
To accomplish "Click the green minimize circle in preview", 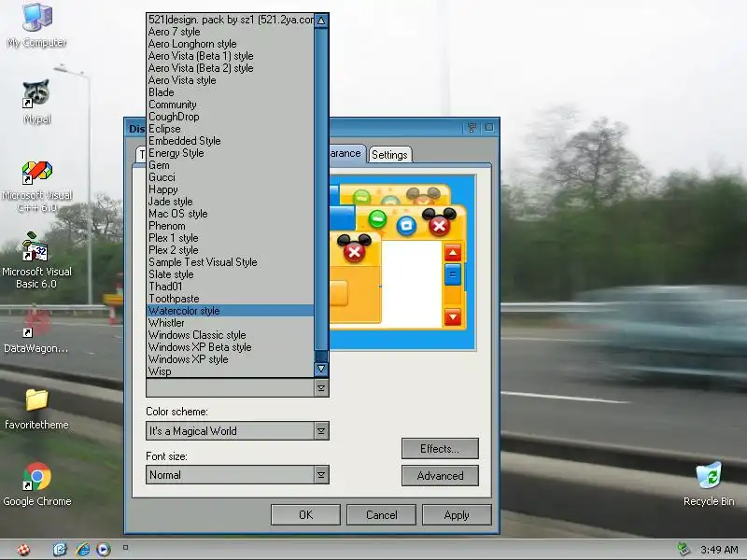I will coord(377,219).
